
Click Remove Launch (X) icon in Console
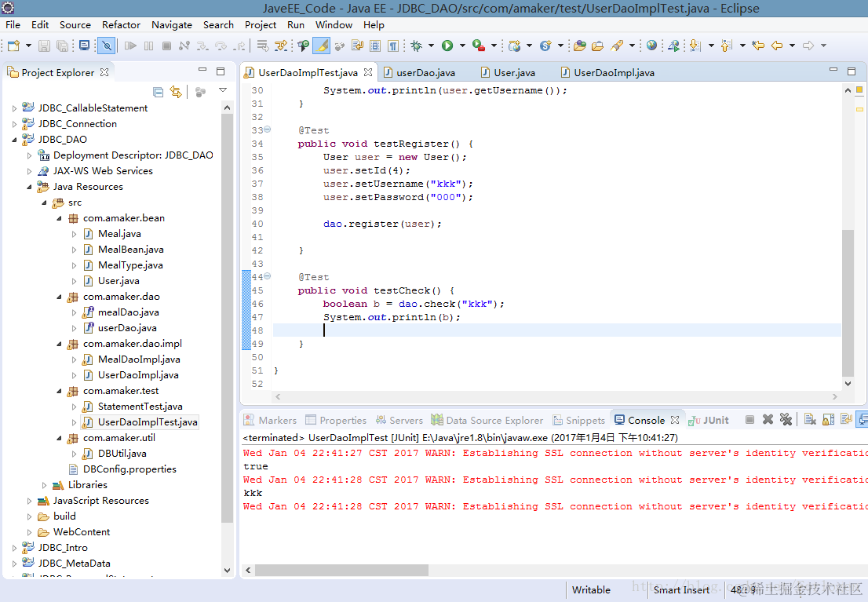(768, 420)
